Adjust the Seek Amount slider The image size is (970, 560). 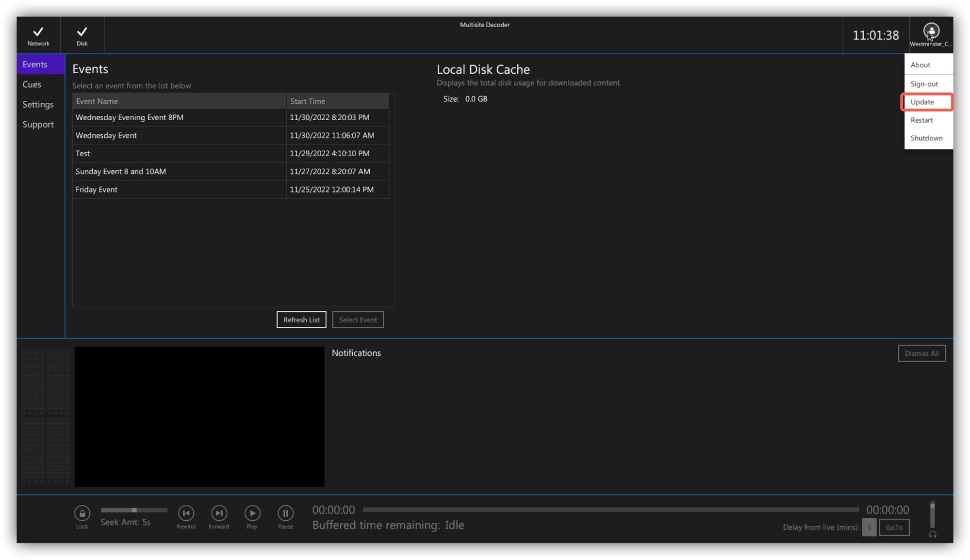click(x=134, y=510)
